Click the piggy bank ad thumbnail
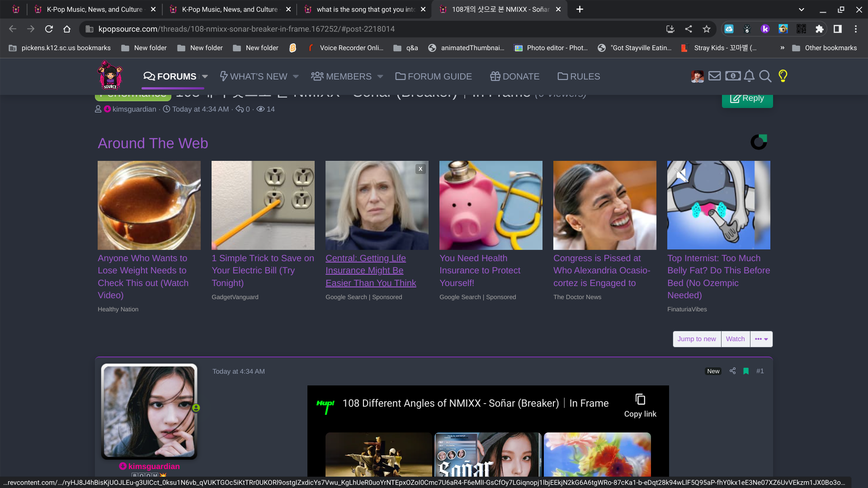This screenshot has width=868, height=488. (491, 205)
